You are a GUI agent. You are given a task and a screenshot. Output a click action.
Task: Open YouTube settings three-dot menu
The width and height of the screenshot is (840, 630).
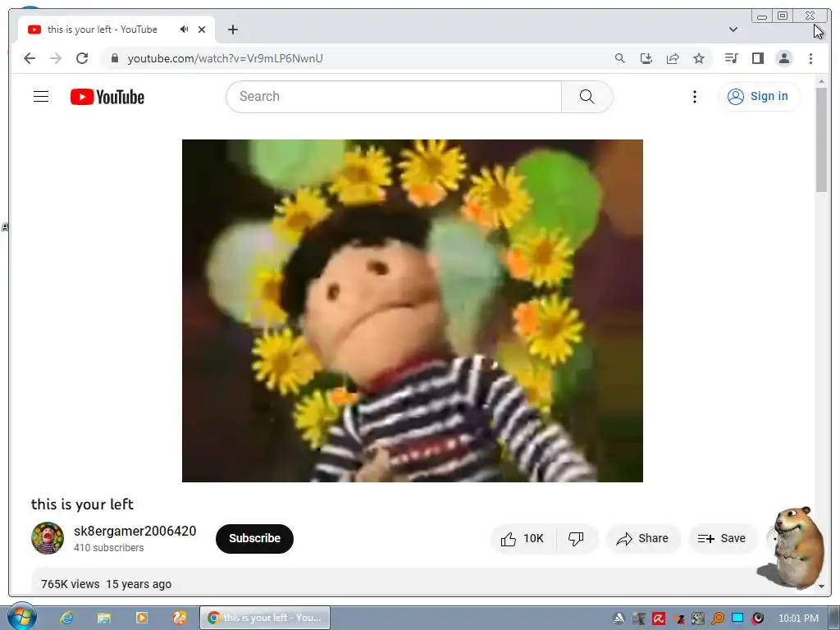click(x=694, y=97)
